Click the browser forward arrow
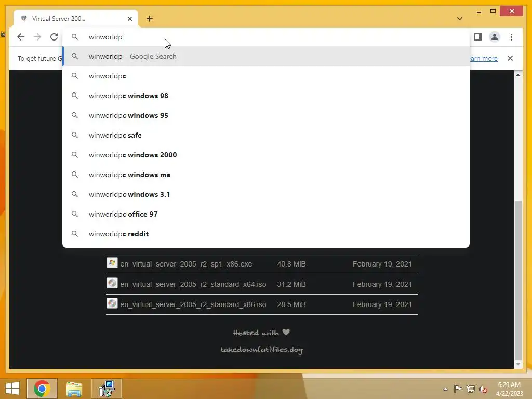This screenshot has height=399, width=532. (x=37, y=37)
